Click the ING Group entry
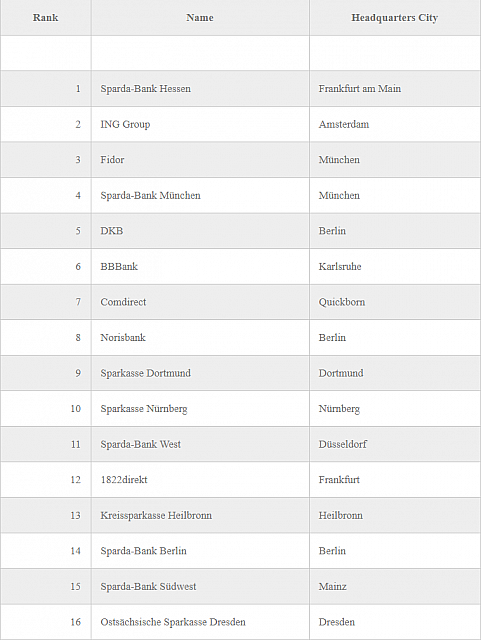The height and width of the screenshot is (640, 481). click(200, 124)
